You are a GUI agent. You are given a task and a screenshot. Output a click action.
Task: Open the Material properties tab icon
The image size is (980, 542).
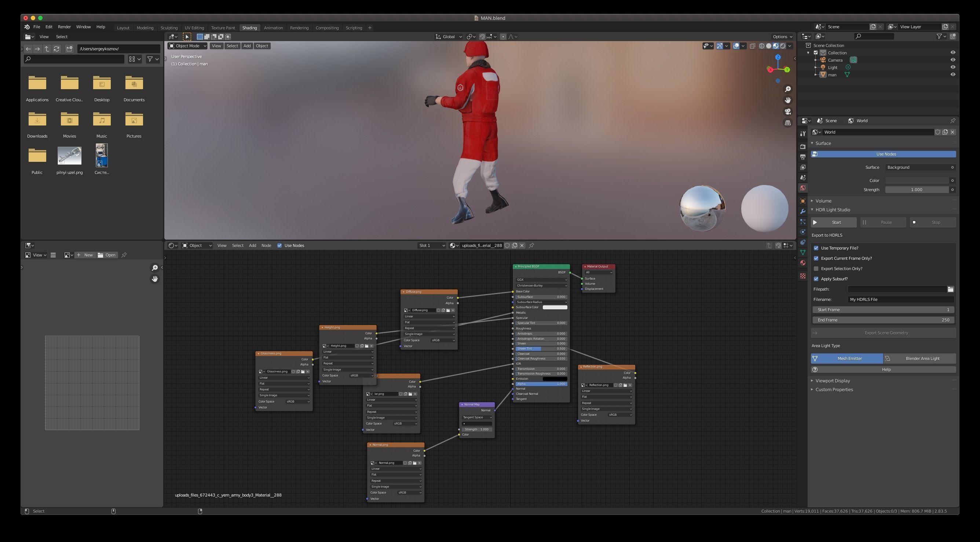tap(803, 263)
